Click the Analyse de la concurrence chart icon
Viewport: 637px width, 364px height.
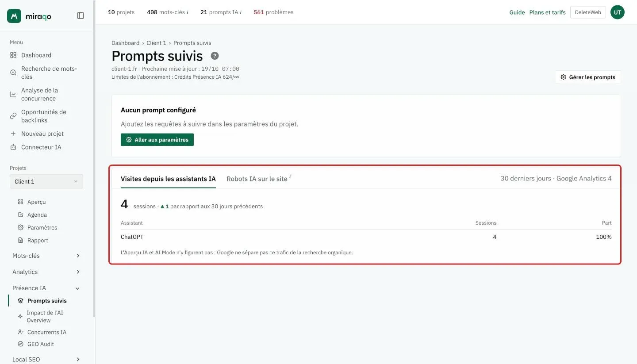point(13,94)
